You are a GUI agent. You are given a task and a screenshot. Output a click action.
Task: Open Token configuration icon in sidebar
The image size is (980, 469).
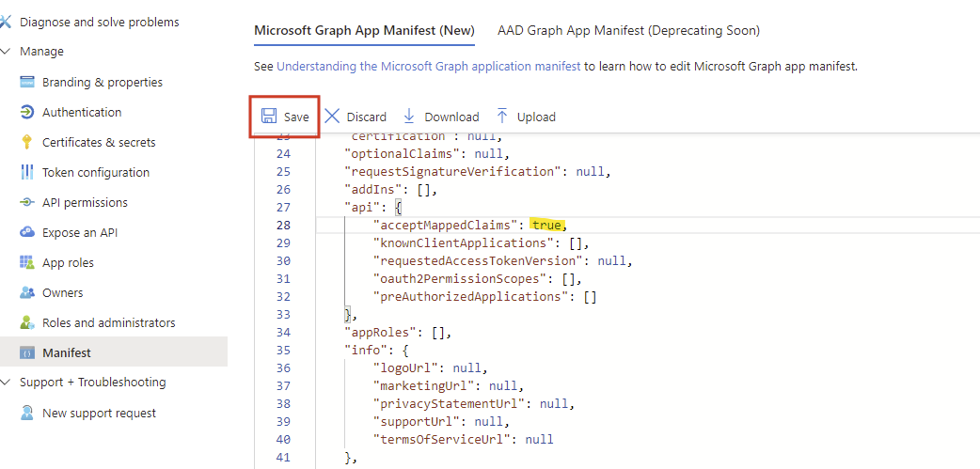tap(26, 172)
